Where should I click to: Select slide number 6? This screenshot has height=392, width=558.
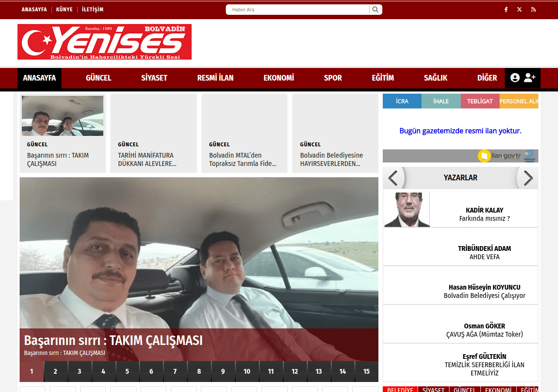(x=151, y=372)
